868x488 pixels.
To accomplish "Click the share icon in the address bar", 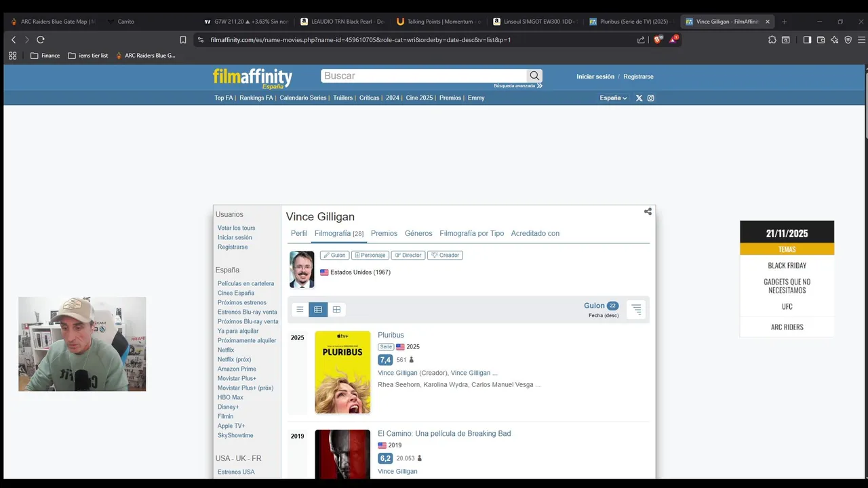I will click(x=641, y=40).
